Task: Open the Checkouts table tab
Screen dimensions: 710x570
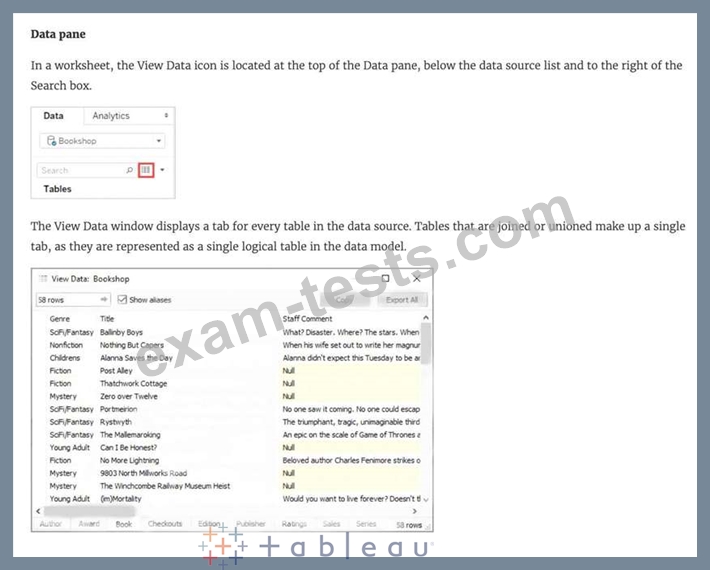Action: click(x=165, y=524)
